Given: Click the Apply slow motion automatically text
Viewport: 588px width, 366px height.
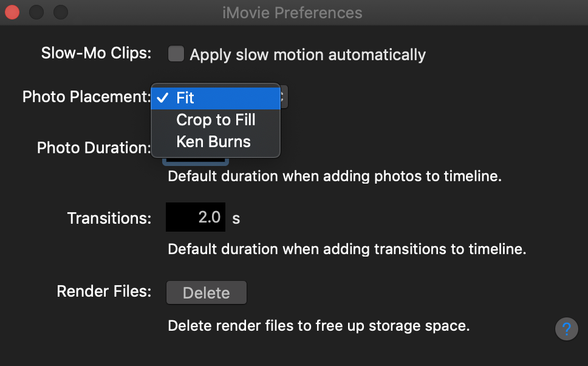Looking at the screenshot, I should click(x=307, y=55).
